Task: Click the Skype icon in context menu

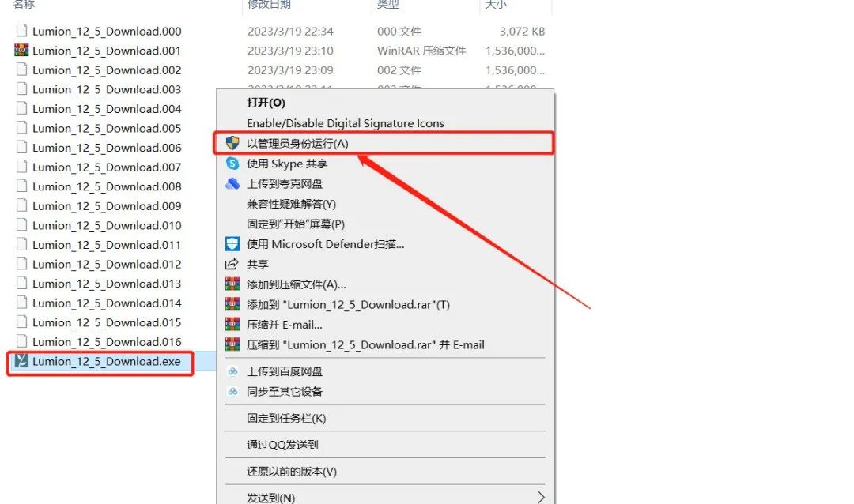Action: (232, 164)
